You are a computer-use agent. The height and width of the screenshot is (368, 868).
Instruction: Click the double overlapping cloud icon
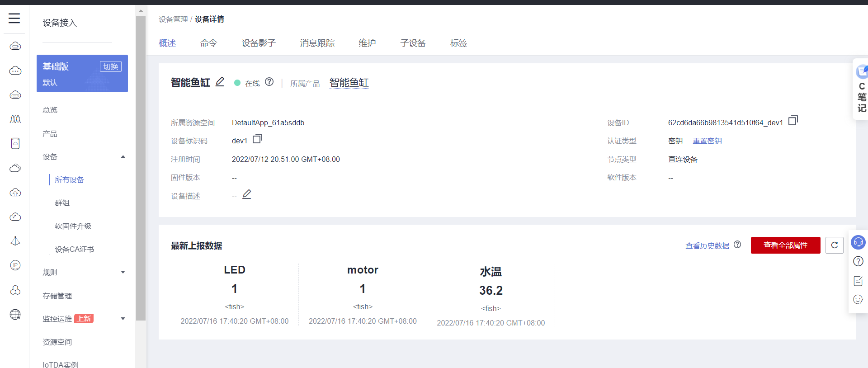15,168
